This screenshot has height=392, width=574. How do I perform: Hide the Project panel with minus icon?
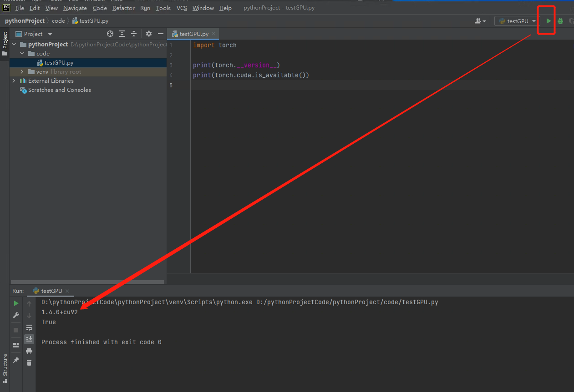(x=160, y=34)
